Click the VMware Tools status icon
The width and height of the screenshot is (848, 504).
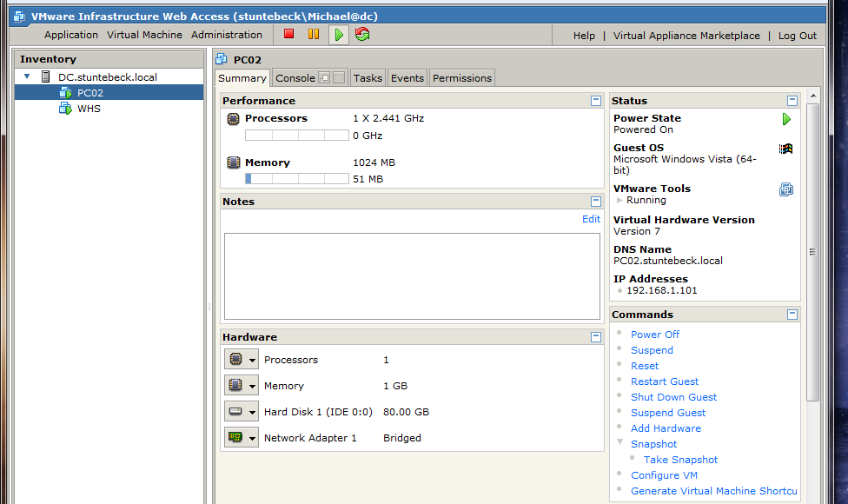[785, 189]
